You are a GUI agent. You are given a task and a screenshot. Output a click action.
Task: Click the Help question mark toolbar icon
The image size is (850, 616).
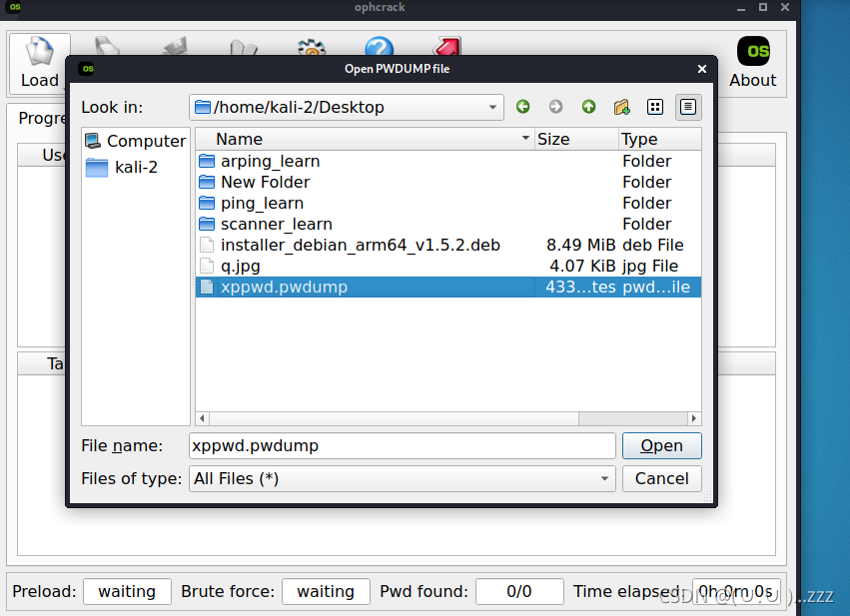[379, 46]
